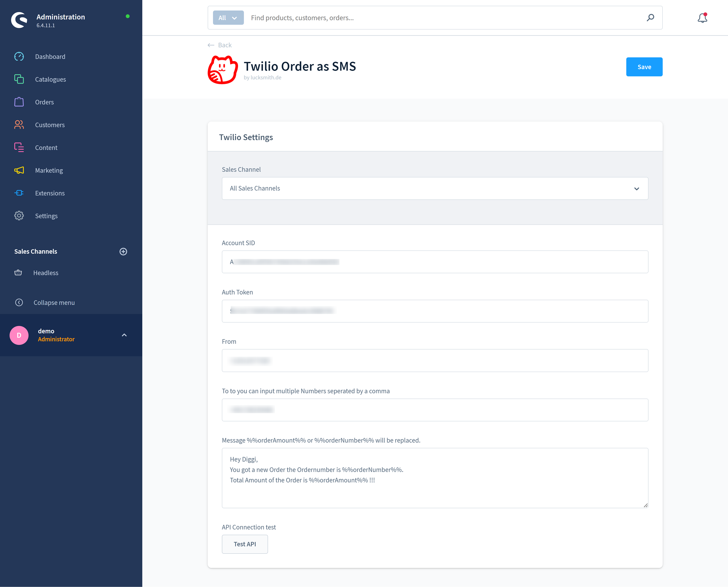
Task: Click the search magnifier icon
Action: point(650,17)
